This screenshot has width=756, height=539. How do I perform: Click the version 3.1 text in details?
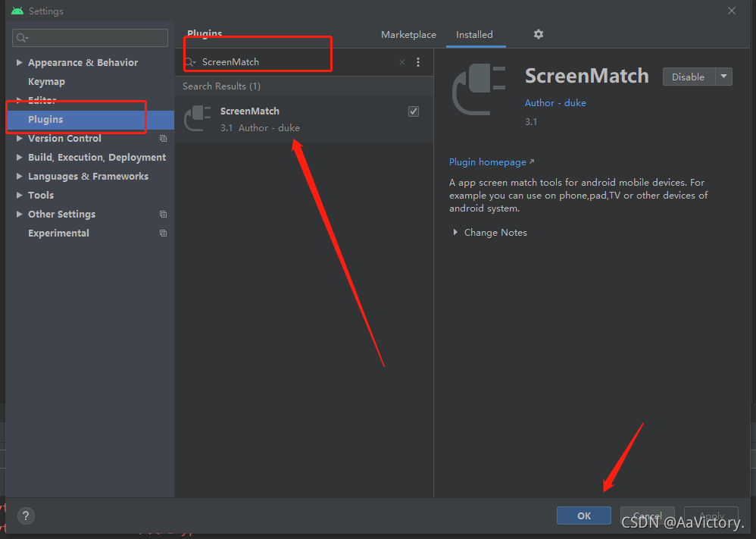tap(531, 121)
